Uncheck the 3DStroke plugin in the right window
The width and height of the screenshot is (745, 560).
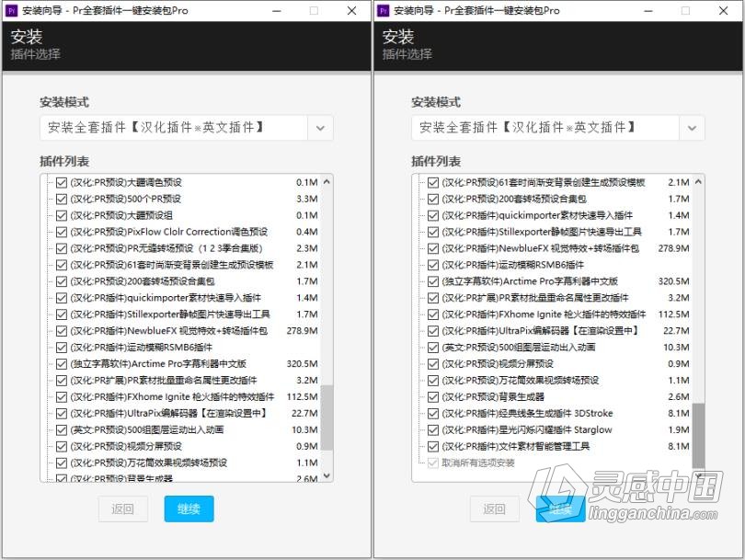click(x=433, y=413)
